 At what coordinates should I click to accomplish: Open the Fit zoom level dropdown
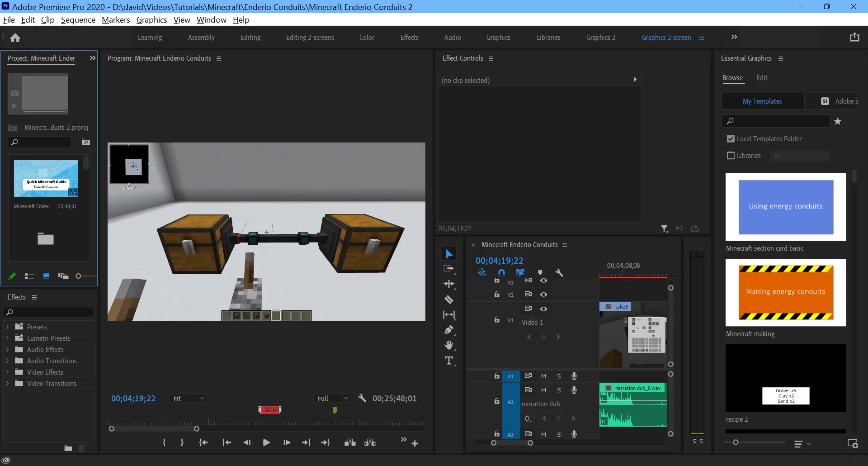point(189,398)
